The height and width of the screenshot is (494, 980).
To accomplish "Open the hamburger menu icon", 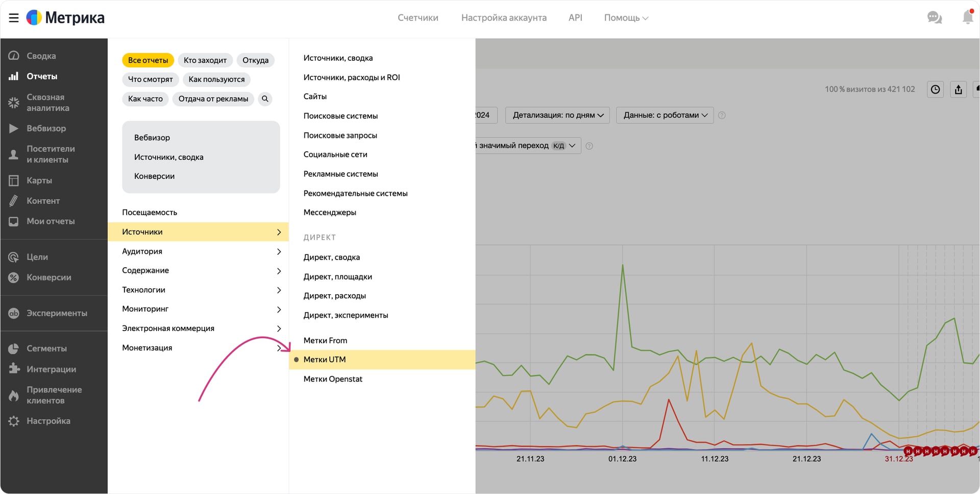I will (x=14, y=18).
